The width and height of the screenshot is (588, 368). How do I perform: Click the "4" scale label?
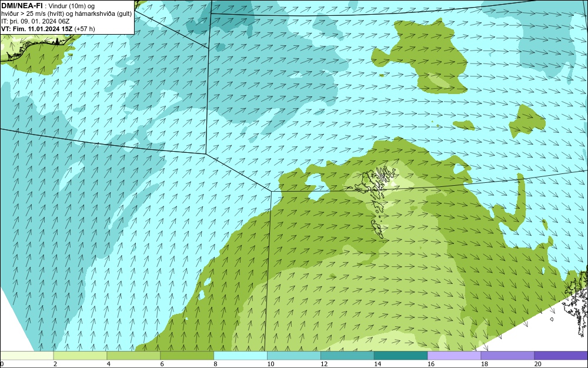point(109,364)
